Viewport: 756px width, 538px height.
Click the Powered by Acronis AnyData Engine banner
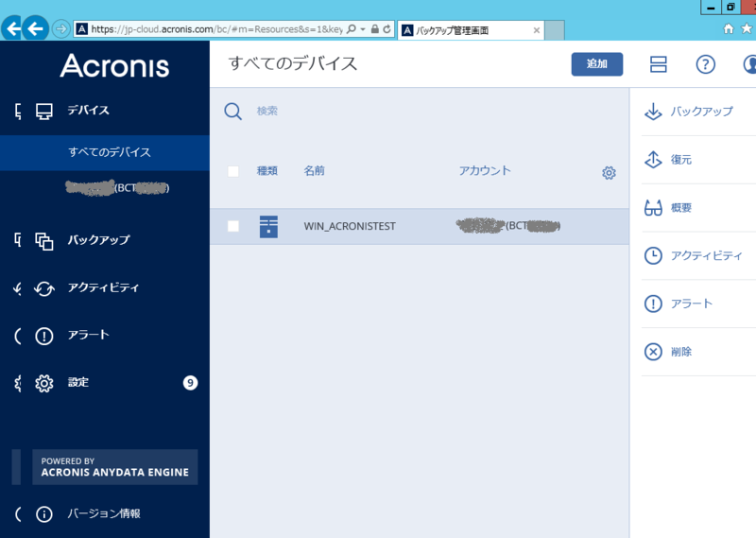click(114, 467)
